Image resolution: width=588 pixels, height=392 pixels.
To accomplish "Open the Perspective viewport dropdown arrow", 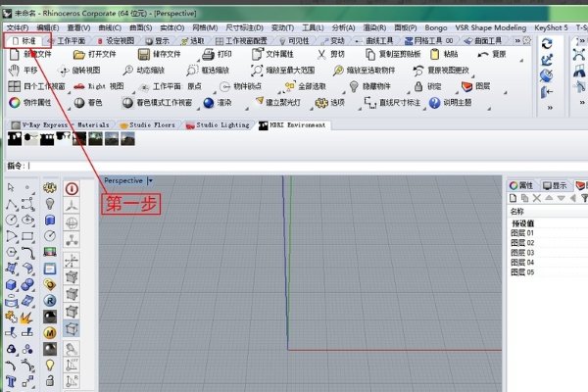I will [150, 181].
